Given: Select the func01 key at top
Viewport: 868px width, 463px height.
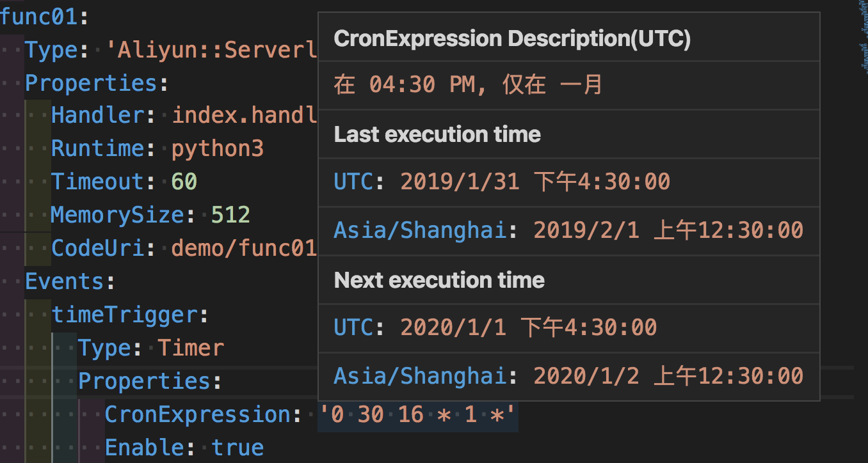Looking at the screenshot, I should 40,16.
